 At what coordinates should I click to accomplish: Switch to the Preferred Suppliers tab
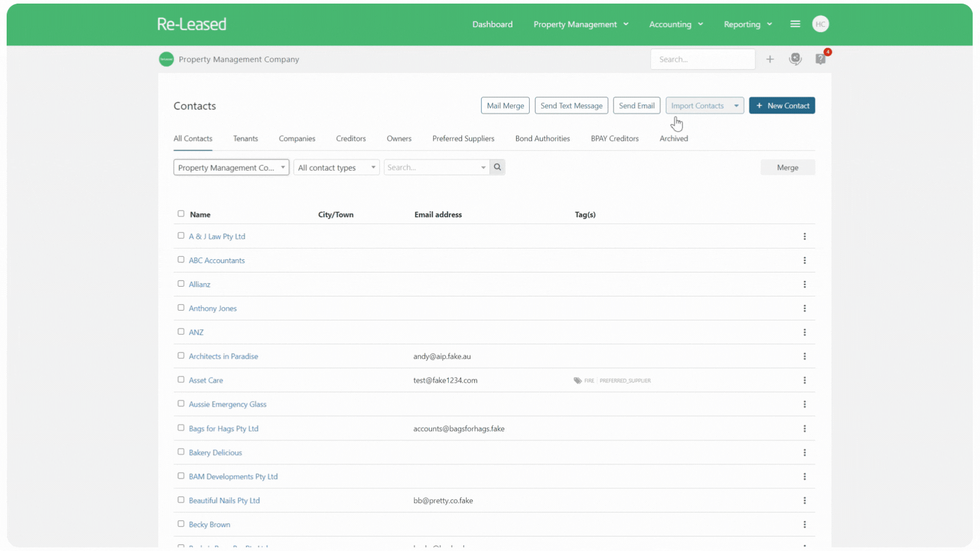pos(463,138)
